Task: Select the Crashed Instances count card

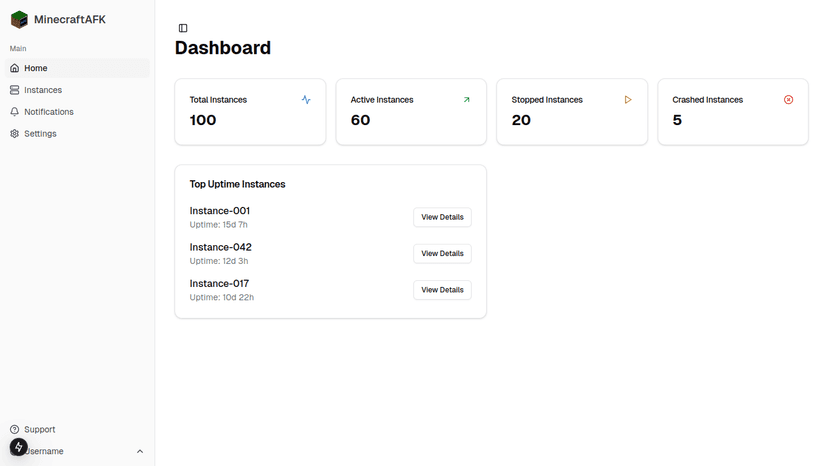Action: click(x=732, y=112)
